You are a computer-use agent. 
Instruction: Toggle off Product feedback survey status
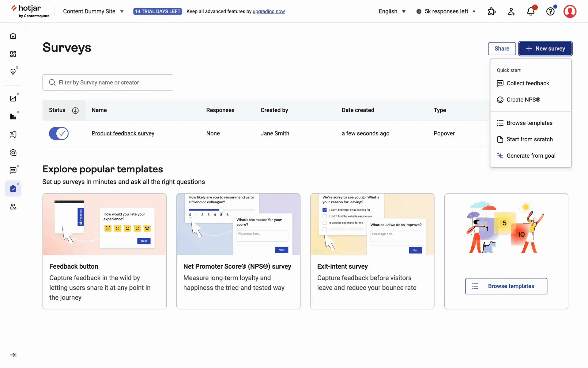click(59, 133)
